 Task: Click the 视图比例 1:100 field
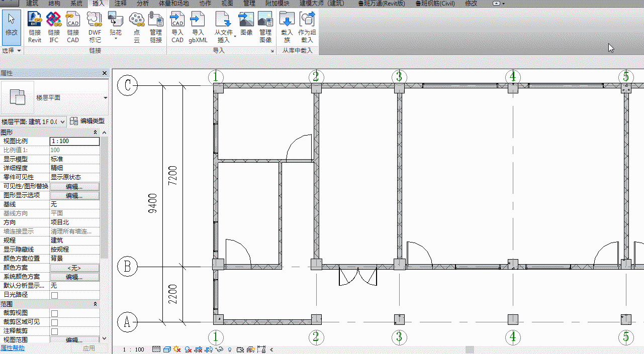click(74, 141)
